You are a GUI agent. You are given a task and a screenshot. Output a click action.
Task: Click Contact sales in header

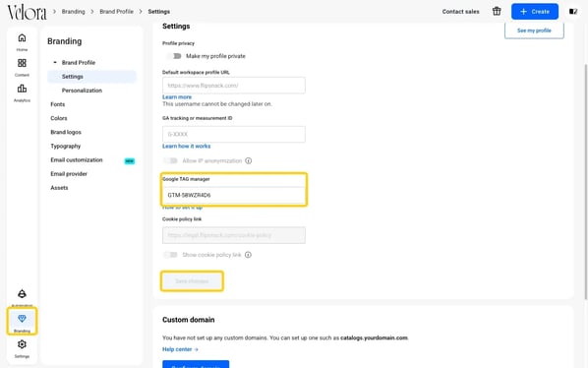(460, 12)
